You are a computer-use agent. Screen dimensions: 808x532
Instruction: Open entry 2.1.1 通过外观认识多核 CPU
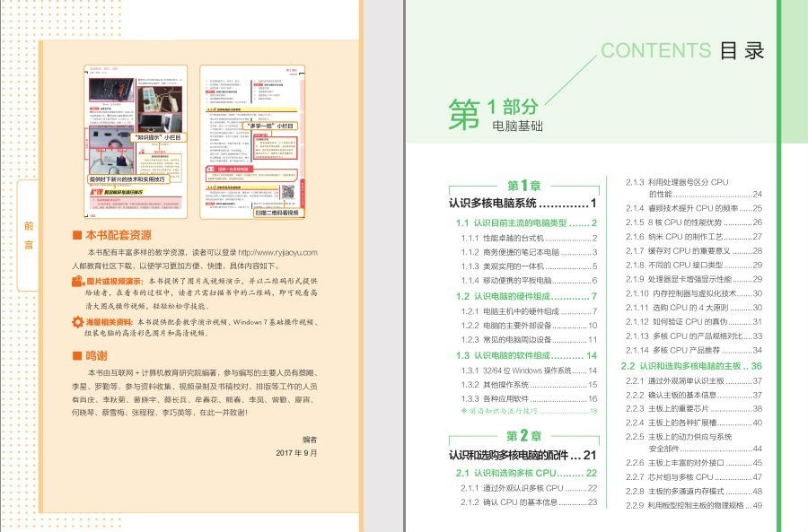(x=529, y=488)
